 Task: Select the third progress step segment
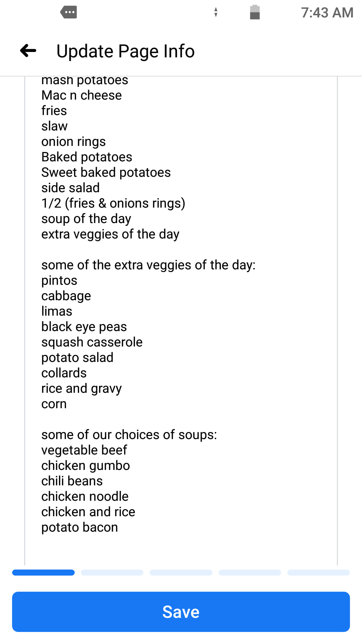click(x=181, y=573)
